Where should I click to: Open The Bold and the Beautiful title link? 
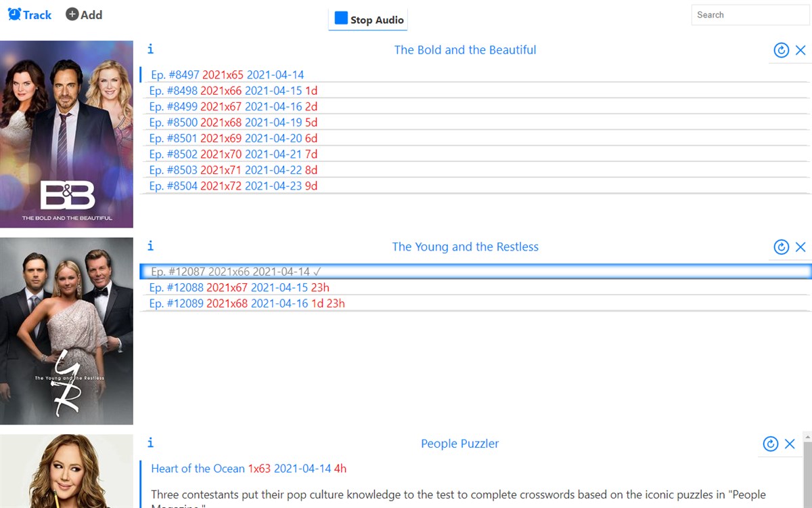pyautogui.click(x=465, y=49)
